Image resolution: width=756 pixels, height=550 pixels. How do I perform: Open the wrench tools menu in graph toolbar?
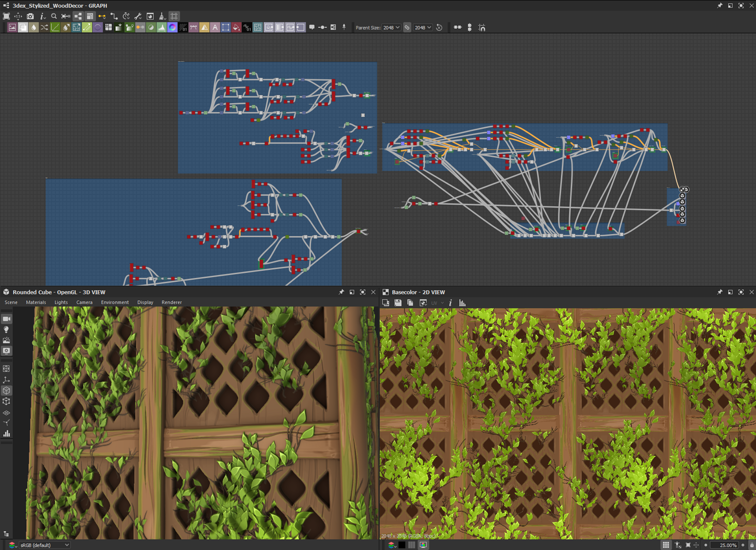pos(138,16)
